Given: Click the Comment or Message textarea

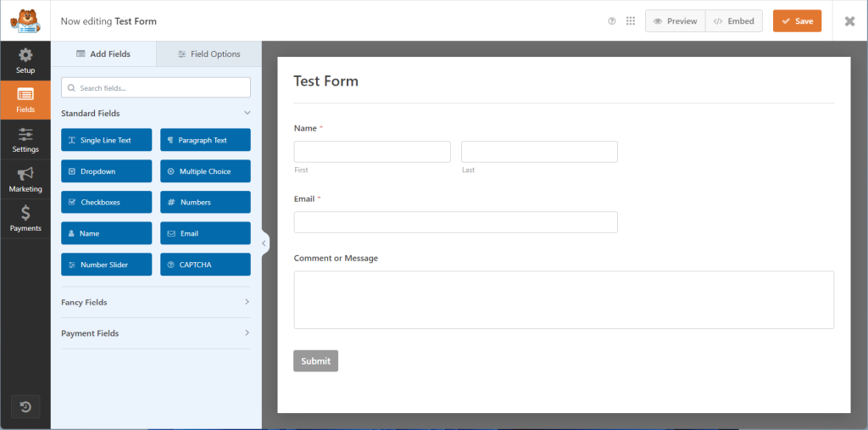Looking at the screenshot, I should (564, 299).
